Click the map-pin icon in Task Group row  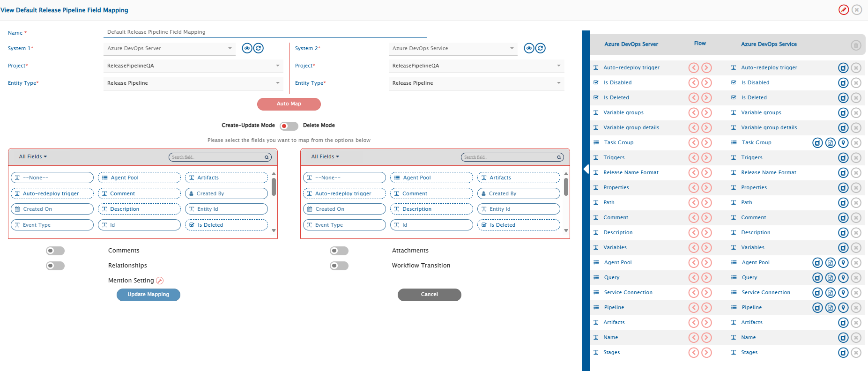click(x=843, y=143)
